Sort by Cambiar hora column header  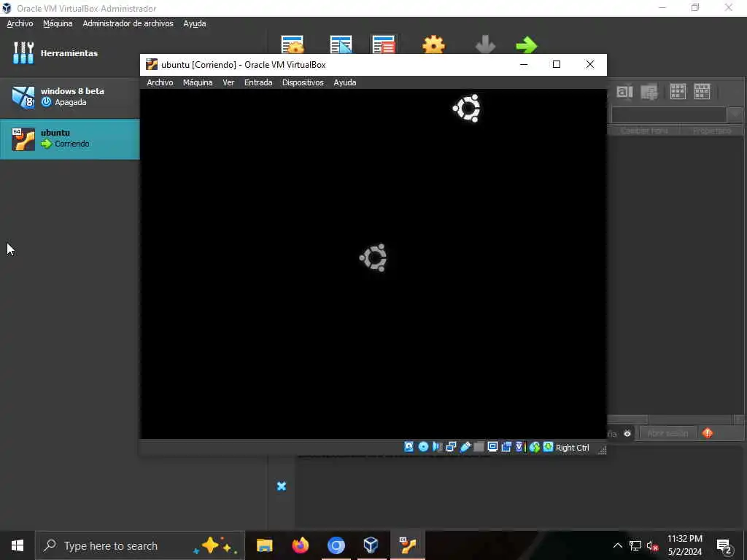point(644,131)
